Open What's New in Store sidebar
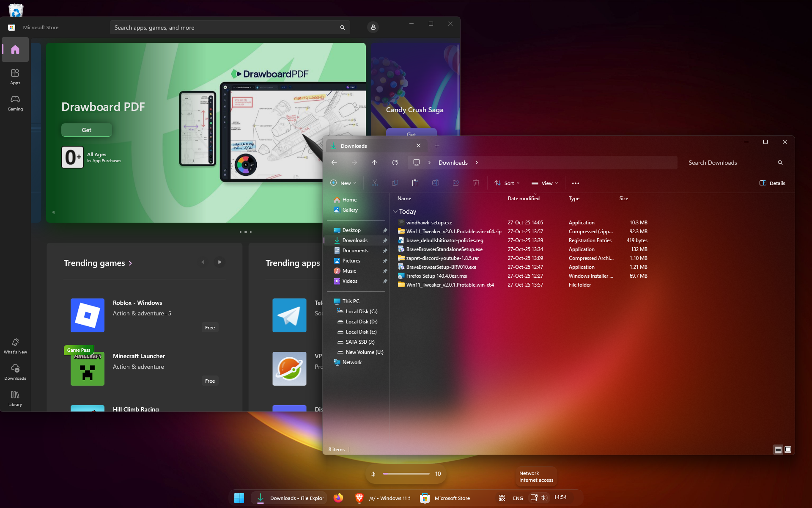812x508 pixels. click(x=15, y=346)
